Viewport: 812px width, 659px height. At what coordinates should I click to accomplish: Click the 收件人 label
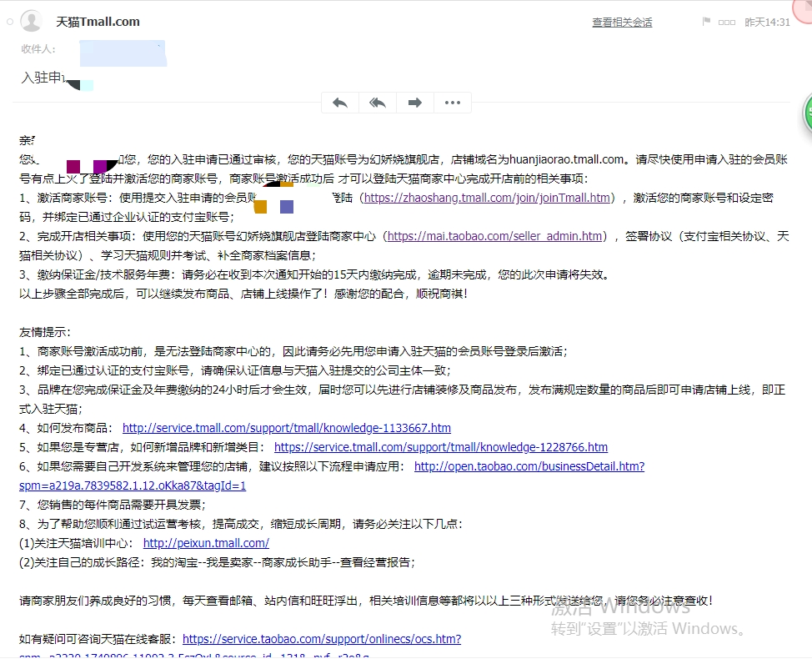[x=38, y=49]
